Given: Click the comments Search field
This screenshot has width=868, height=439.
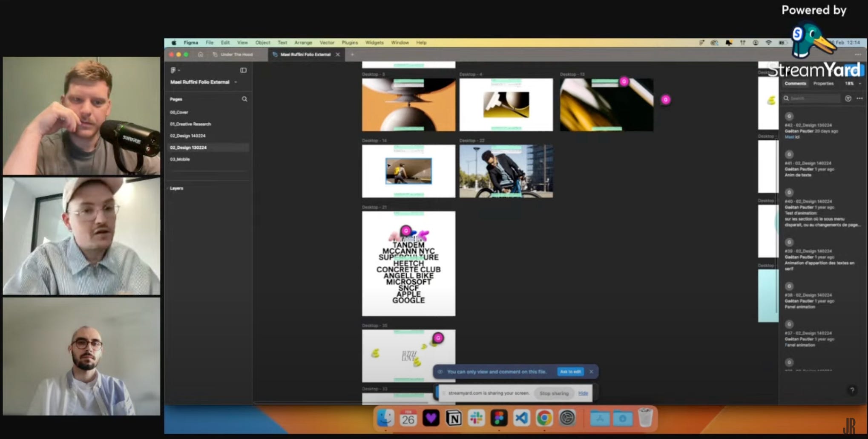Looking at the screenshot, I should (812, 98).
